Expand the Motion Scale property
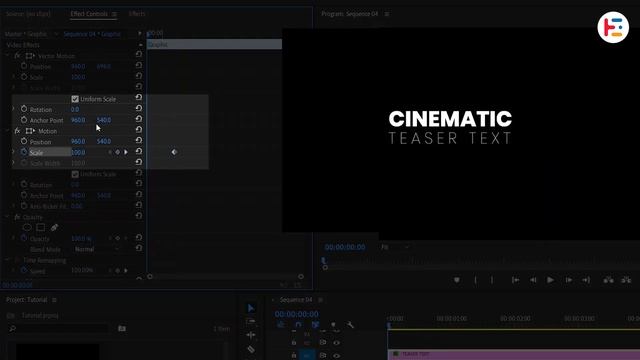 (x=13, y=152)
